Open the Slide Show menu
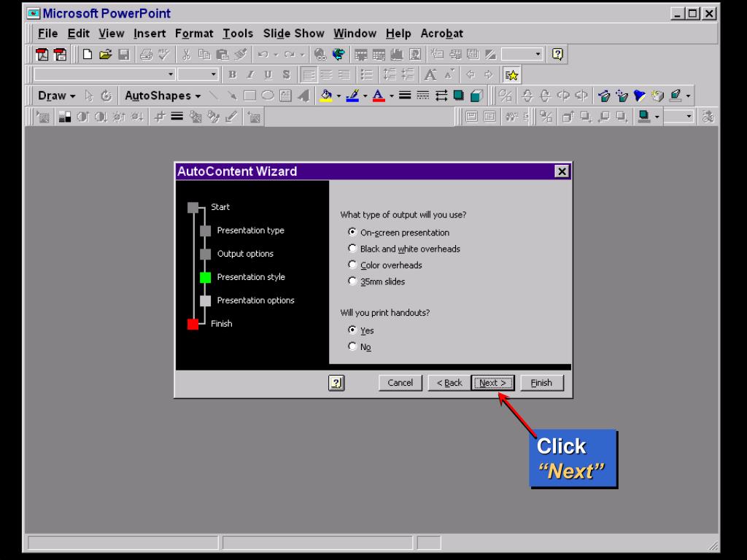This screenshot has height=560, width=747. [293, 34]
